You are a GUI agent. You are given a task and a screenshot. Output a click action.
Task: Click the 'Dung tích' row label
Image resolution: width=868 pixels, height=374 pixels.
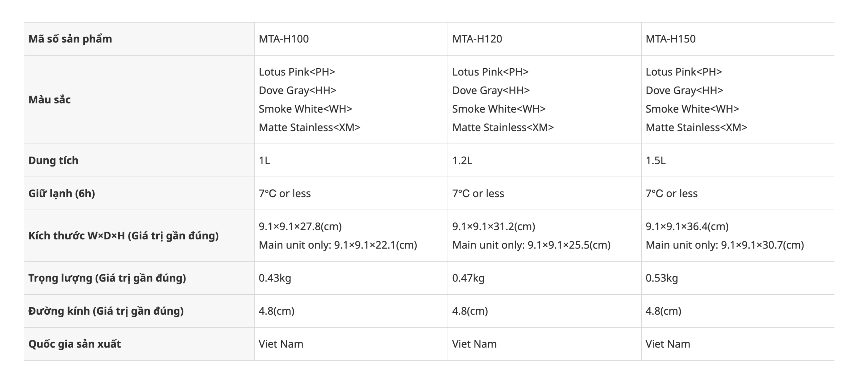click(x=53, y=160)
